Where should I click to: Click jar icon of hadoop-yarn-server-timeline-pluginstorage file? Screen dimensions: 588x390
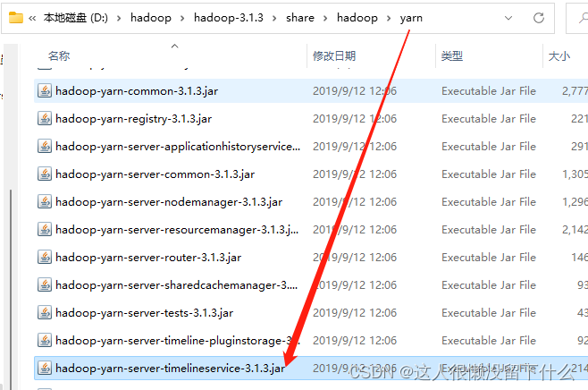click(45, 341)
